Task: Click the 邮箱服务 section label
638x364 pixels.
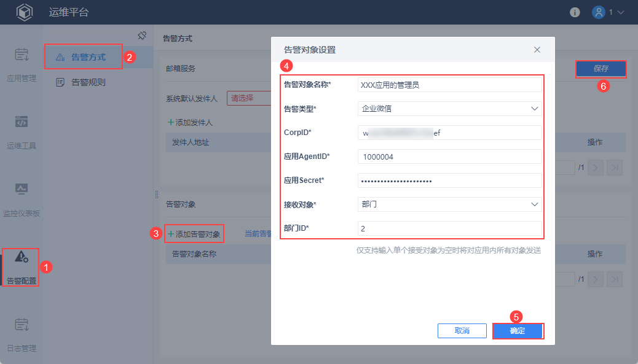Action: 181,69
